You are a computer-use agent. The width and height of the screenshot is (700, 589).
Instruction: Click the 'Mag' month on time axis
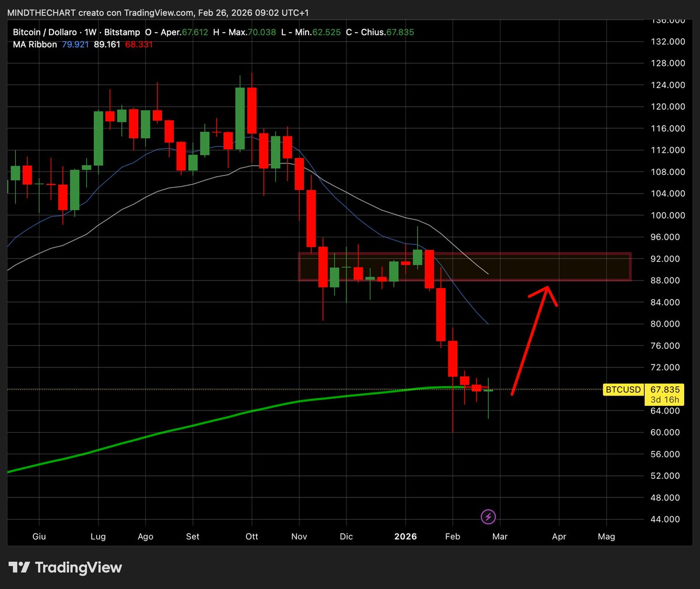click(x=607, y=537)
